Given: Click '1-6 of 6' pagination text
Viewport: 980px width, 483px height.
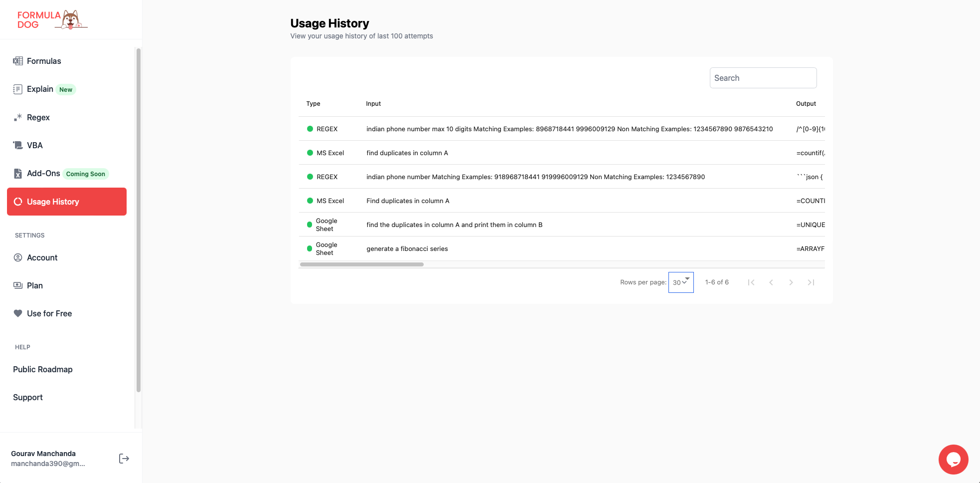Looking at the screenshot, I should (x=717, y=282).
